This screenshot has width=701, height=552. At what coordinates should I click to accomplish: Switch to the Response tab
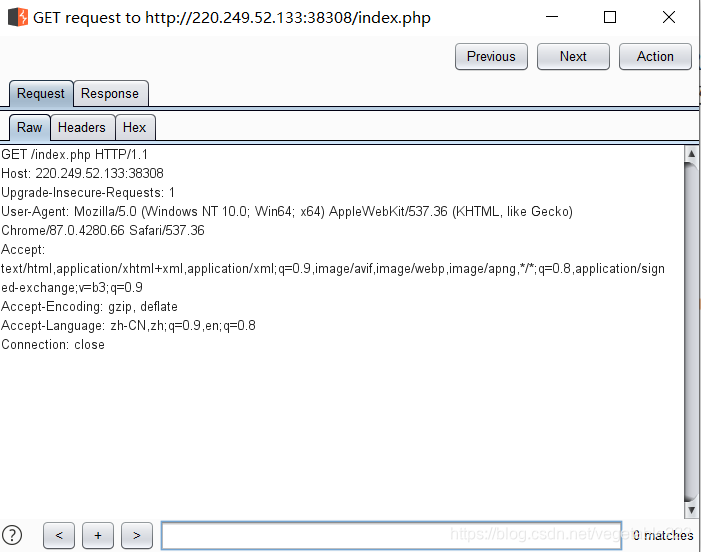click(x=110, y=93)
